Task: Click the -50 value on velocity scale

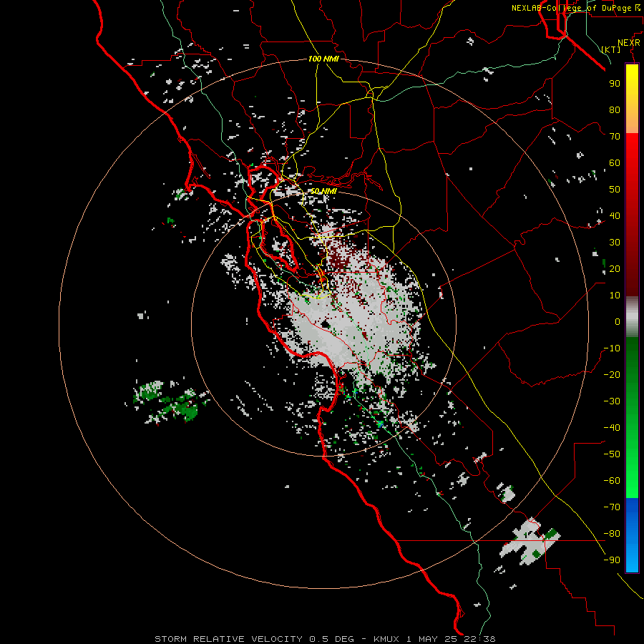Action: (612, 454)
